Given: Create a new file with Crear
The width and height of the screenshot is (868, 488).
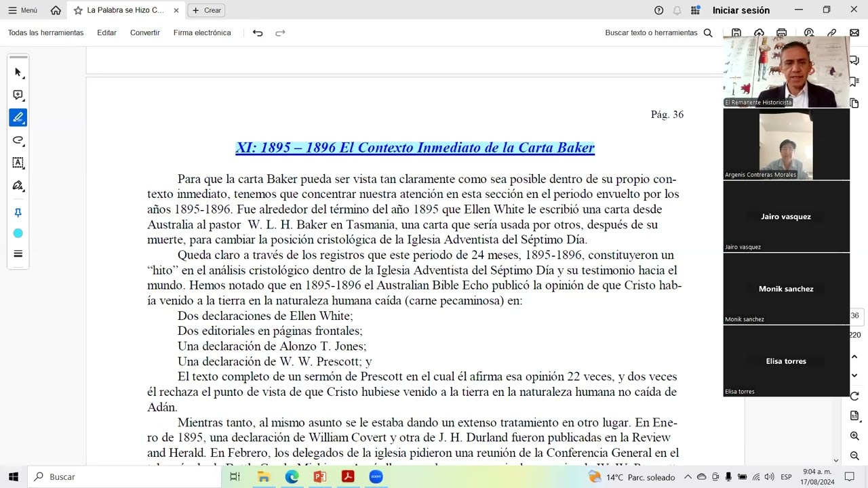Looking at the screenshot, I should 206,10.
